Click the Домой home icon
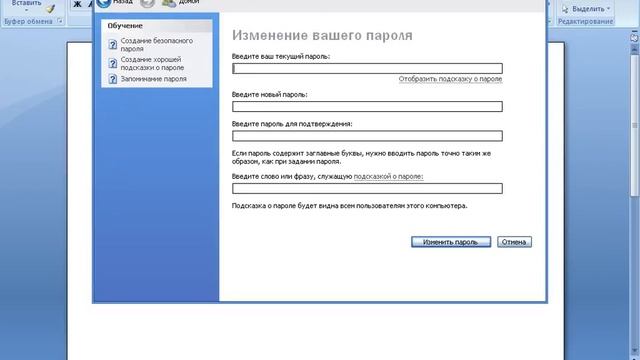The image size is (640, 360). click(x=169, y=3)
